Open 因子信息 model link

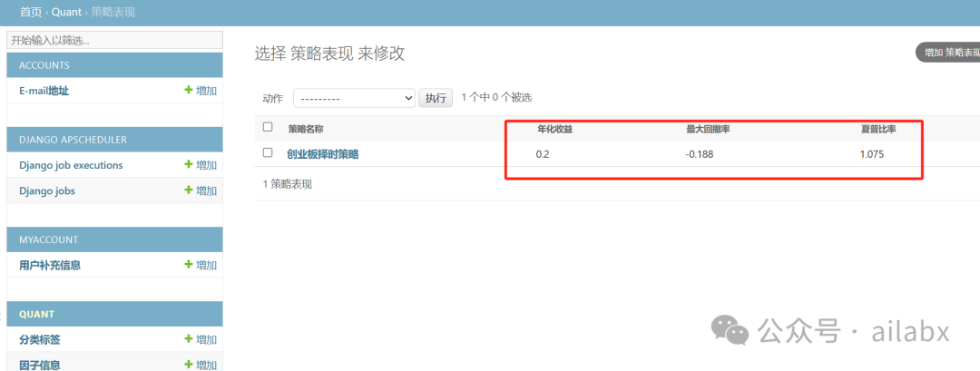coord(39,365)
